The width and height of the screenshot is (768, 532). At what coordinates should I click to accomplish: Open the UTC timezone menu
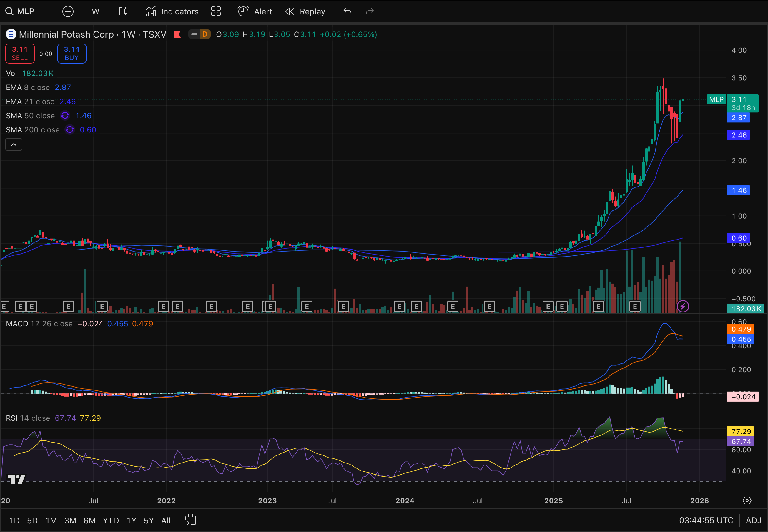pyautogui.click(x=706, y=520)
